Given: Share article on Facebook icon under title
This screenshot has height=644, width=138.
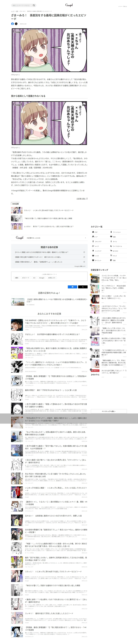Looking at the screenshot, I should [x=13, y=24].
